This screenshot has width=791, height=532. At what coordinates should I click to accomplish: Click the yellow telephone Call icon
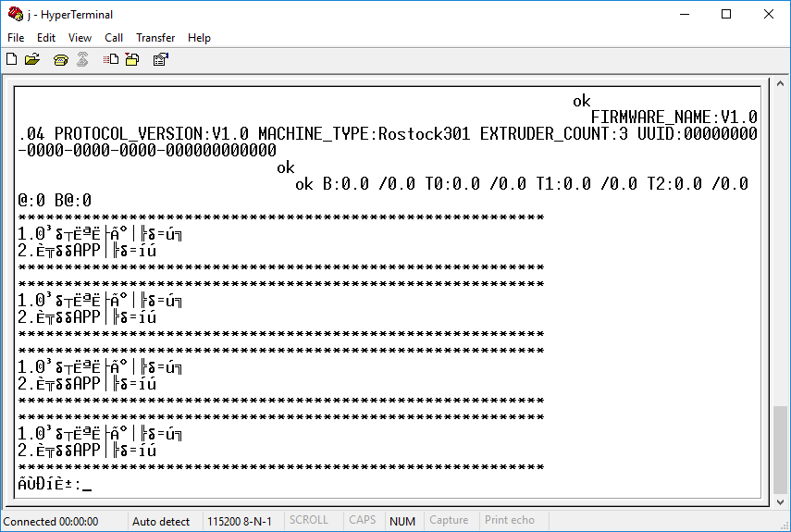[61, 59]
